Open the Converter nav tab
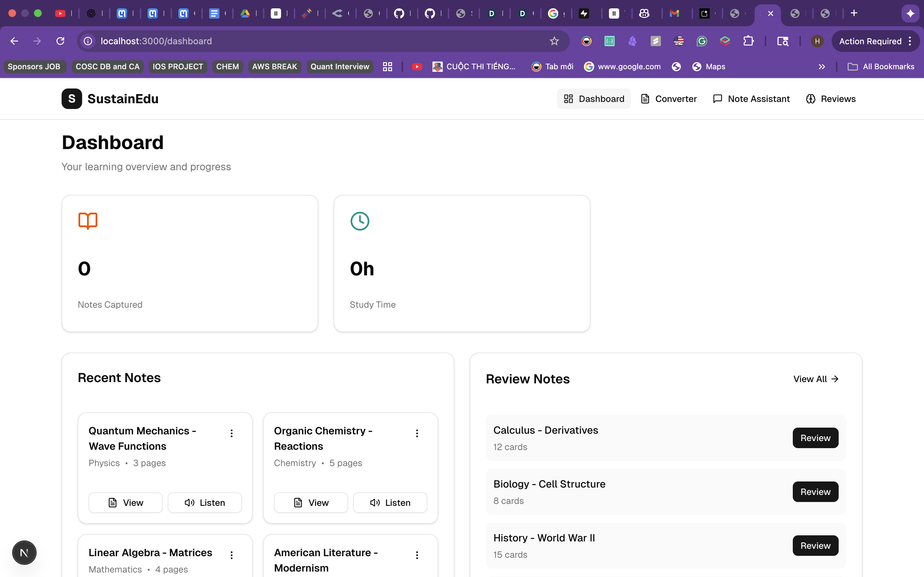This screenshot has height=577, width=924. click(669, 99)
